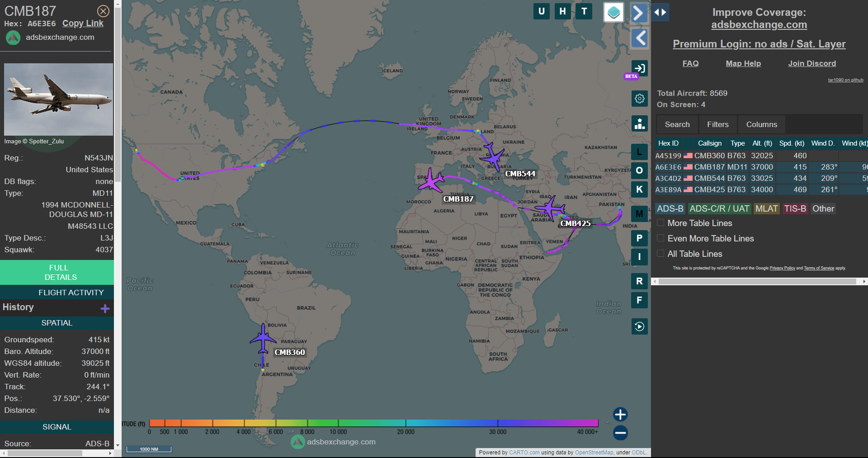Image resolution: width=868 pixels, height=458 pixels.
Task: Click the MLAT source legend swatch
Action: [x=767, y=208]
